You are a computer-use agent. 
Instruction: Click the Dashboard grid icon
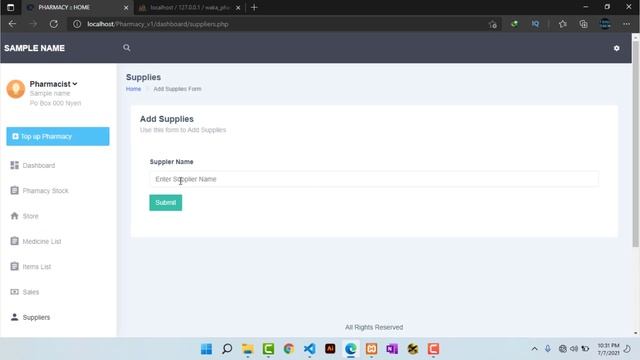point(15,165)
